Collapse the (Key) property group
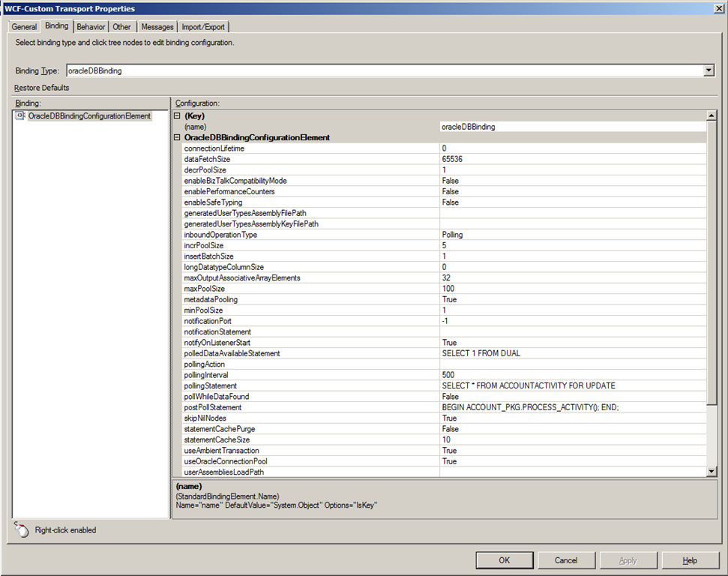The image size is (728, 576). (x=177, y=115)
